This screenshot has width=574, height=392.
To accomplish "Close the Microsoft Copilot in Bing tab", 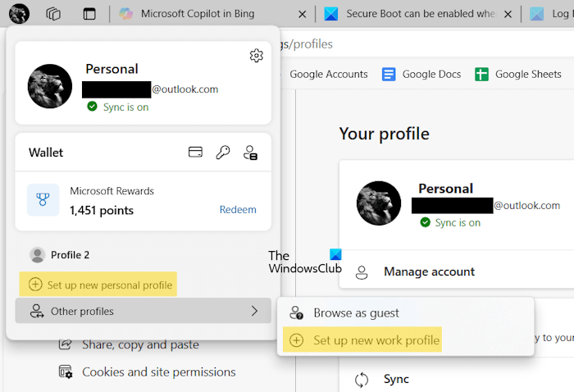I will pyautogui.click(x=303, y=14).
